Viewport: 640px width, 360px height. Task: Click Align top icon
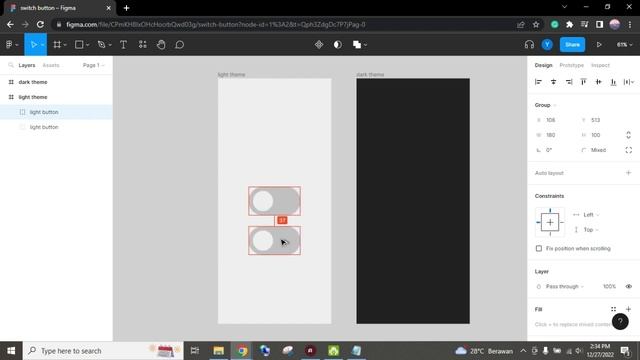coord(584,82)
